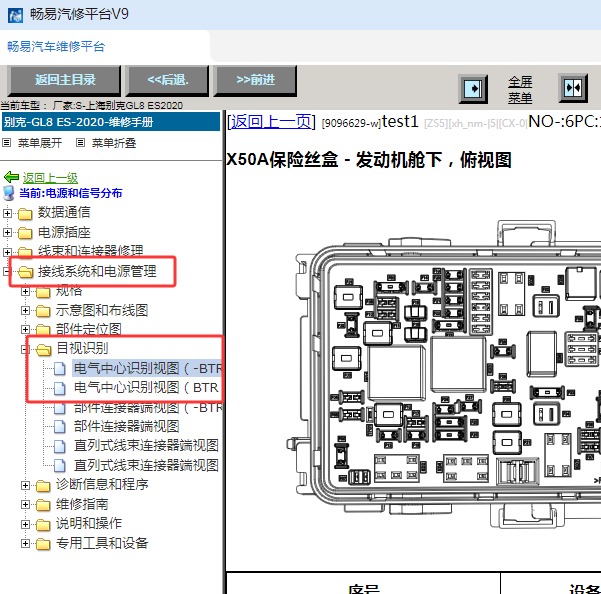
Task: Expand the 说明和操作 tree node
Action: (x=25, y=524)
